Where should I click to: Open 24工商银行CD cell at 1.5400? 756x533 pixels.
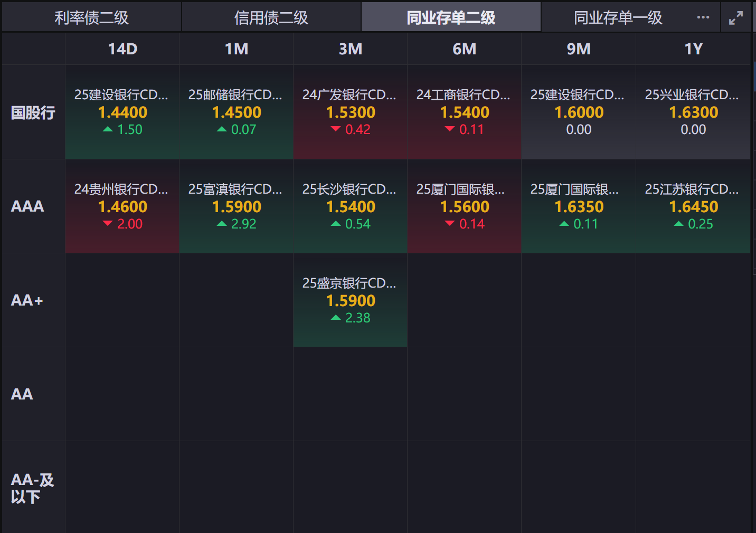click(x=465, y=112)
